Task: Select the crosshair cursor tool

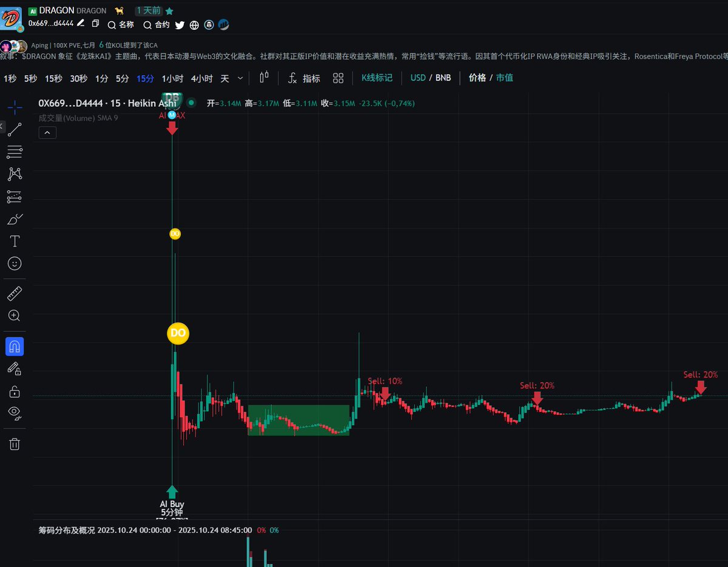Action: [15, 108]
